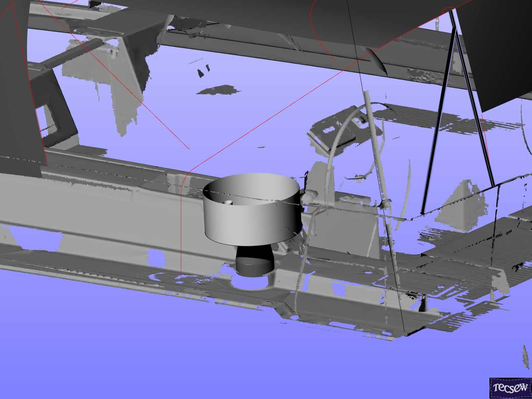Viewport: 532px width, 399px height.
Task: Pick the curved gray hose arc
Action: tap(336, 140)
